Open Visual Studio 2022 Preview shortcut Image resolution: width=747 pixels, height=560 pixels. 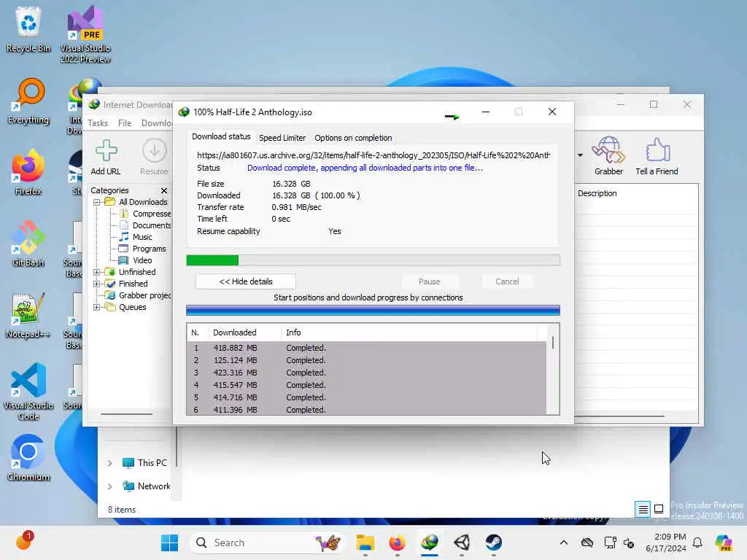pyautogui.click(x=85, y=34)
